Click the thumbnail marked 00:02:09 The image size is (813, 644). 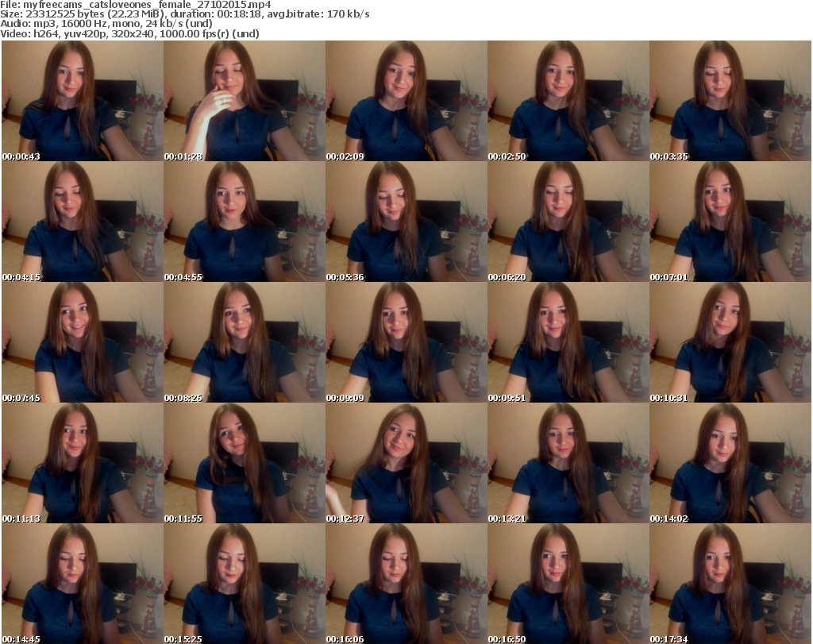tap(406, 101)
